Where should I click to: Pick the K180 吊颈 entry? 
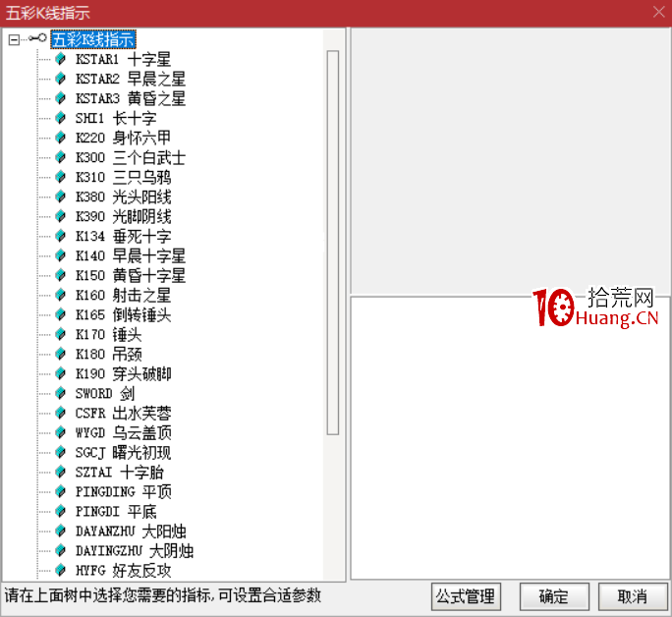click(109, 355)
